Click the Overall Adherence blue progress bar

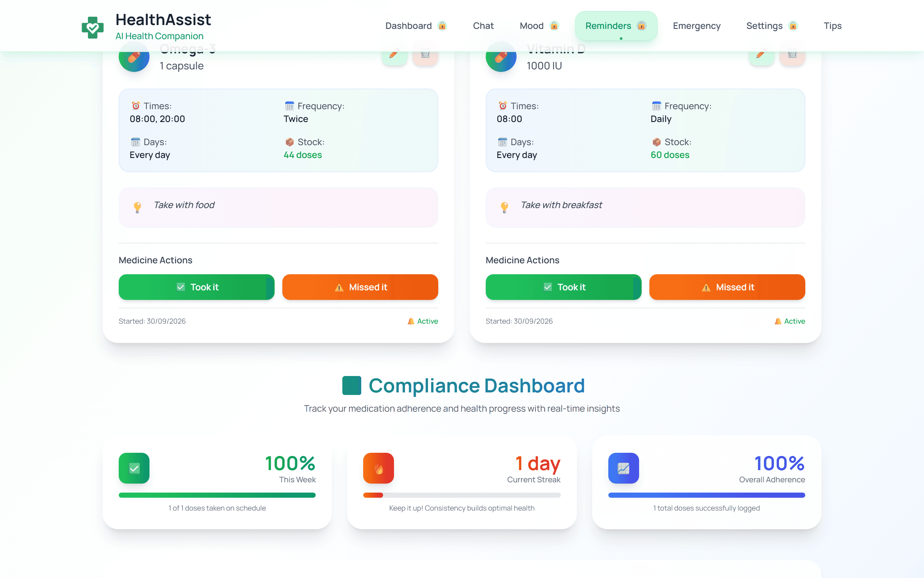[706, 495]
